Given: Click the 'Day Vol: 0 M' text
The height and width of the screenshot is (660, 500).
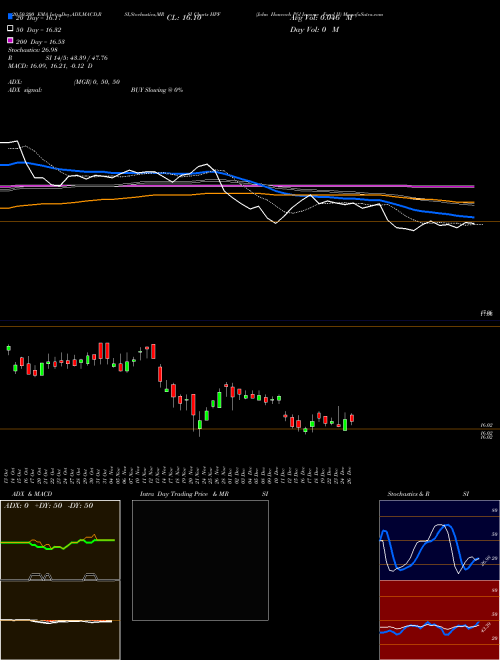Looking at the screenshot, I should (x=314, y=30).
